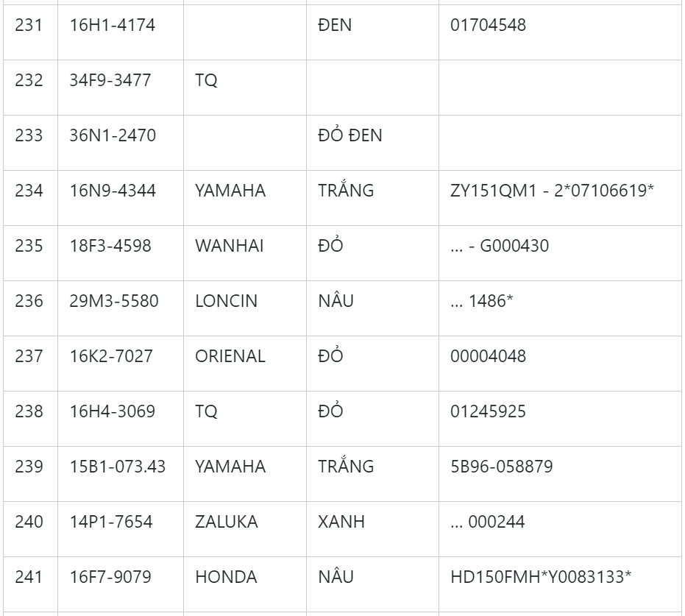The height and width of the screenshot is (616, 685).
Task: Click the ĐỎ ĐEN color cell
Action: pyautogui.click(x=350, y=135)
